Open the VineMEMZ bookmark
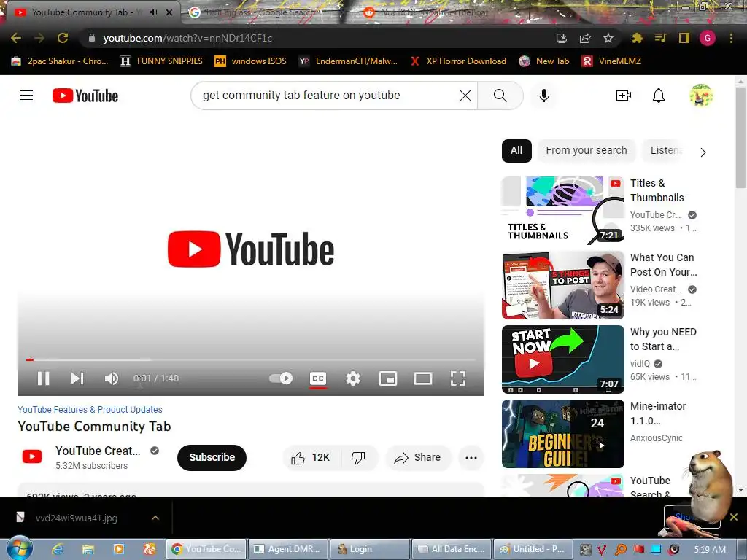This screenshot has height=560, width=747. [612, 61]
